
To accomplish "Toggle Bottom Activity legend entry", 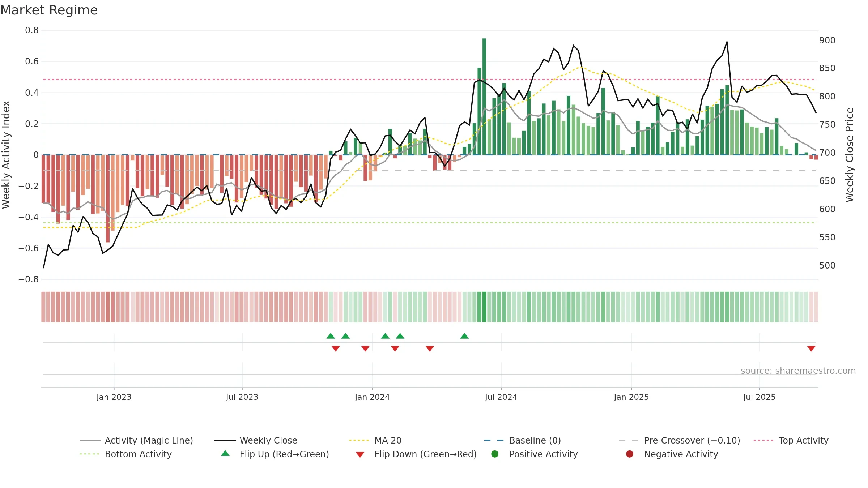I will tap(125, 454).
